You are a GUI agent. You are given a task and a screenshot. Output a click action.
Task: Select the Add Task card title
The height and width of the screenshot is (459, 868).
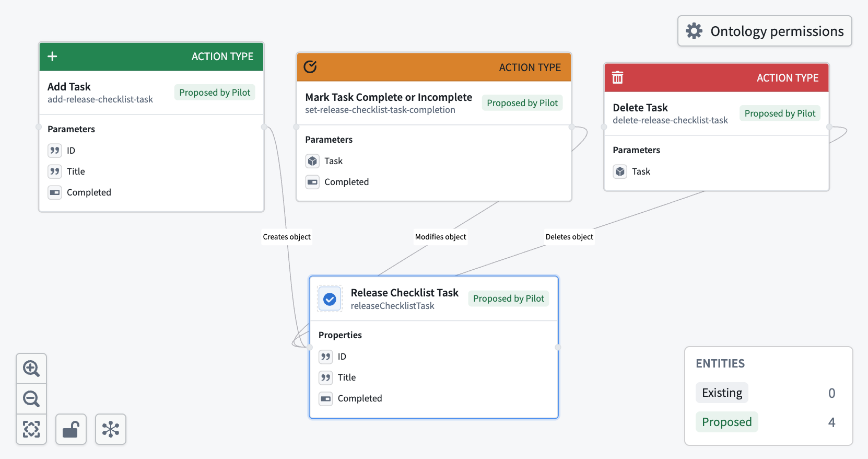tap(69, 87)
